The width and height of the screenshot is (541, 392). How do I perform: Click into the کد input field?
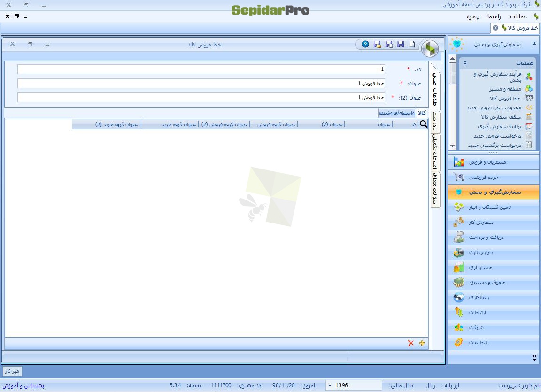[x=201, y=69]
